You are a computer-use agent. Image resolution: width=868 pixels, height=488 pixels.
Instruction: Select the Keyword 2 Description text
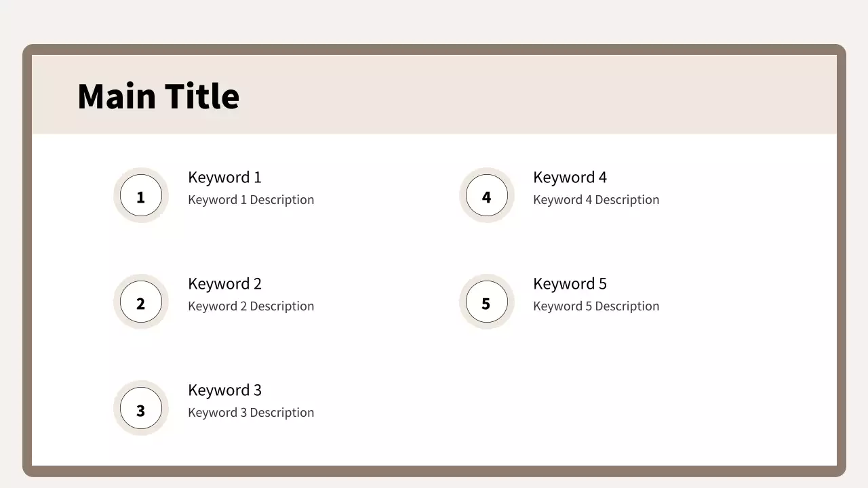point(251,306)
